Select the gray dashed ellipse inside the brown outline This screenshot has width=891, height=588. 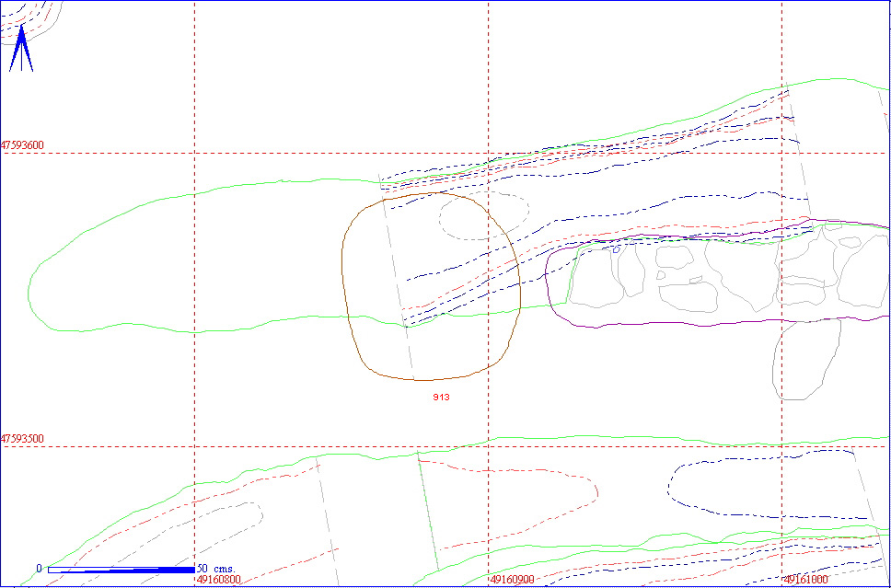(x=484, y=214)
